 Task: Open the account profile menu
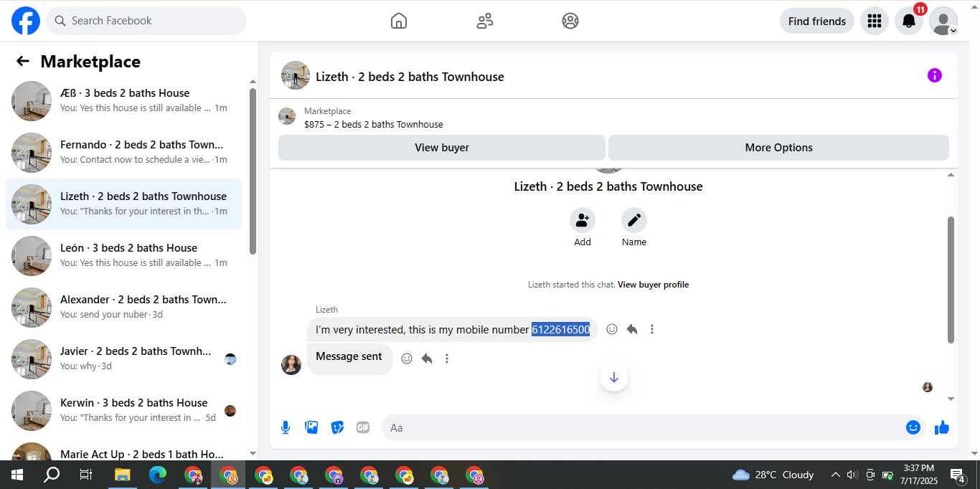943,21
